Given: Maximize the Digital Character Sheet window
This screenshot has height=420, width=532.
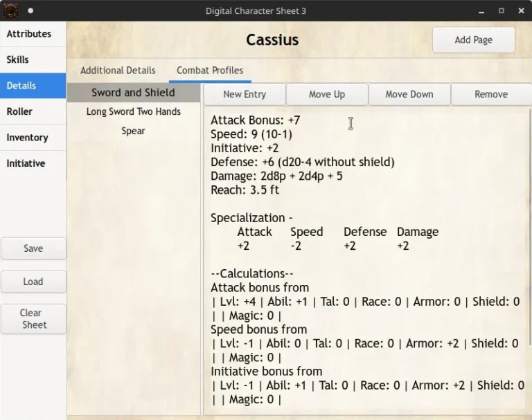Looking at the screenshot, I should pos(501,11).
